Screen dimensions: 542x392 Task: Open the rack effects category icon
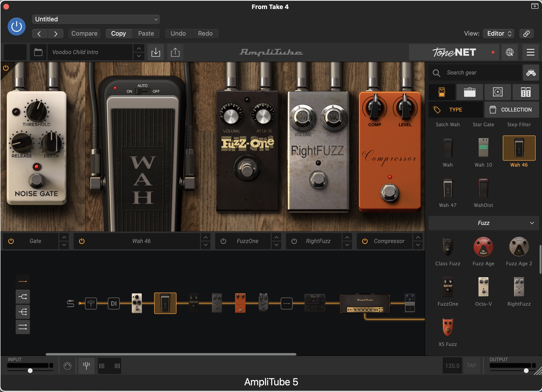pyautogui.click(x=526, y=92)
